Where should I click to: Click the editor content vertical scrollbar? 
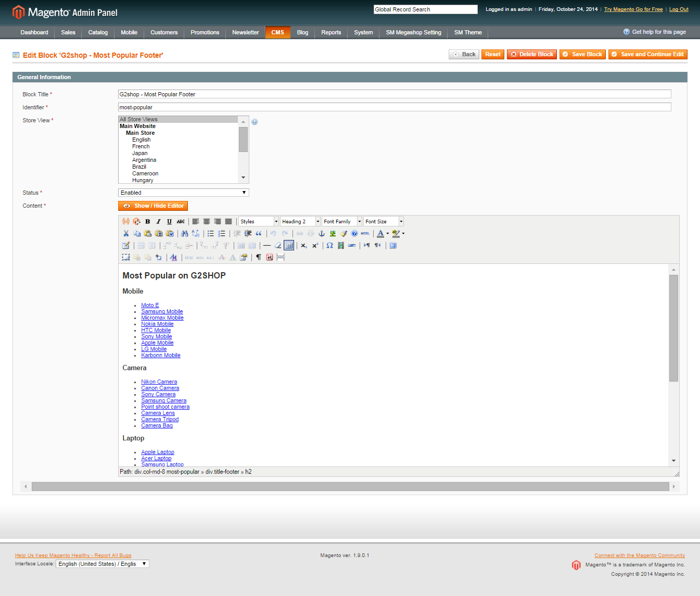[673, 328]
